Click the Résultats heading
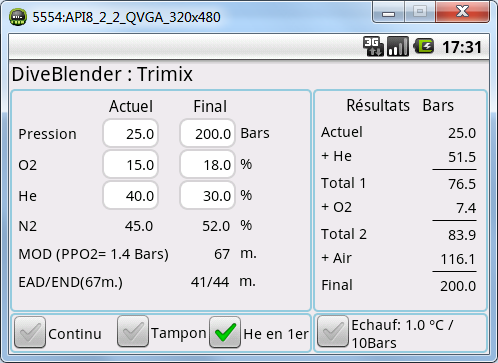498x363 pixels. tap(378, 105)
